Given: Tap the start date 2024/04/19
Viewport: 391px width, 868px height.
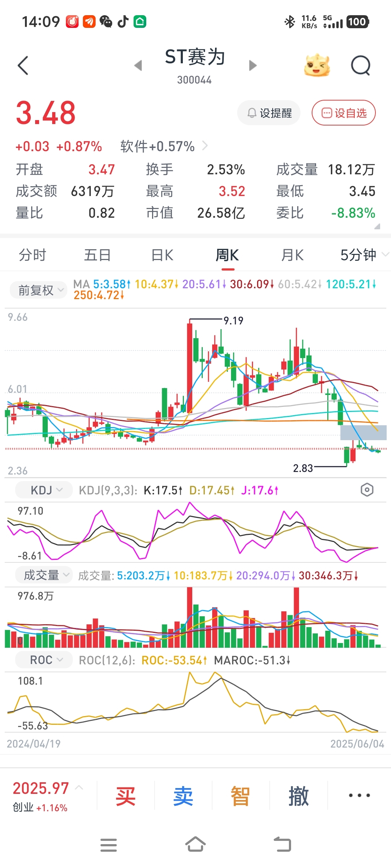Looking at the screenshot, I should (34, 744).
